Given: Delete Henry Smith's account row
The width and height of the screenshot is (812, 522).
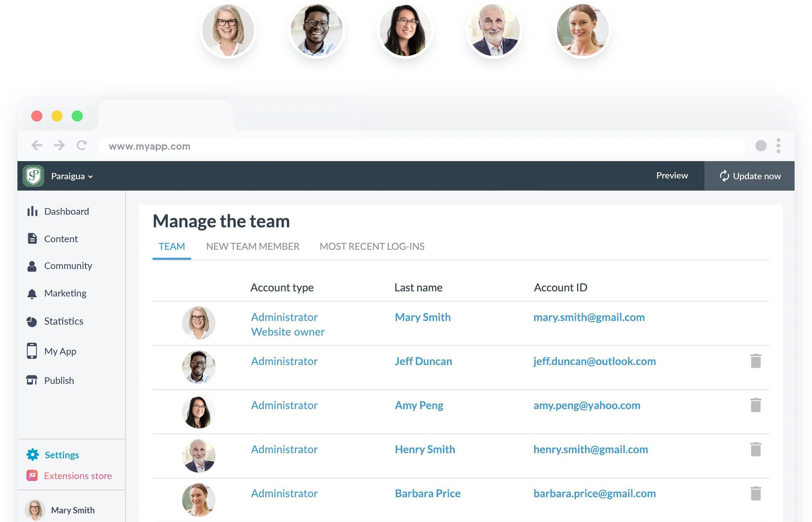Looking at the screenshot, I should coord(755,449).
